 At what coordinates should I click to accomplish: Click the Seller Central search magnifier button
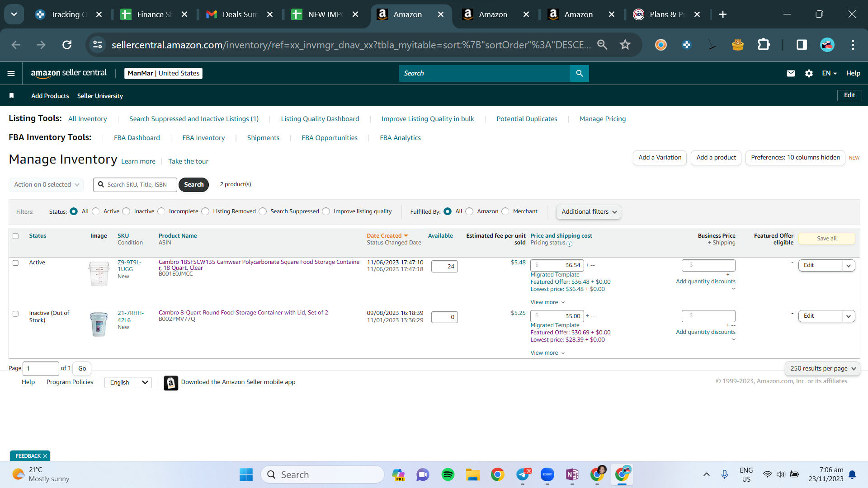tap(580, 73)
